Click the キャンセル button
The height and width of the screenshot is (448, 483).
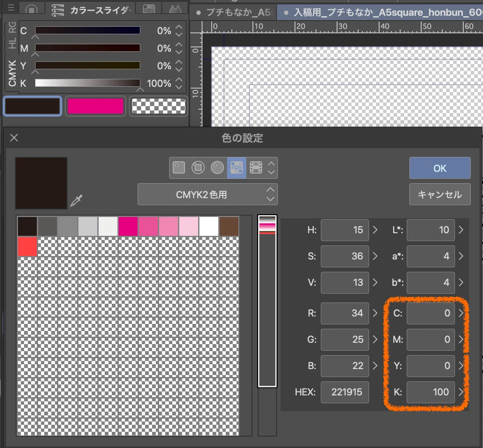pyautogui.click(x=440, y=195)
